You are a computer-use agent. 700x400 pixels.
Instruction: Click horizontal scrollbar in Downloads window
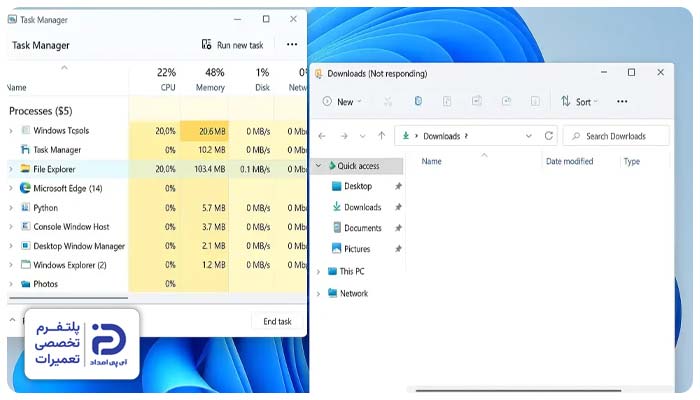518,390
